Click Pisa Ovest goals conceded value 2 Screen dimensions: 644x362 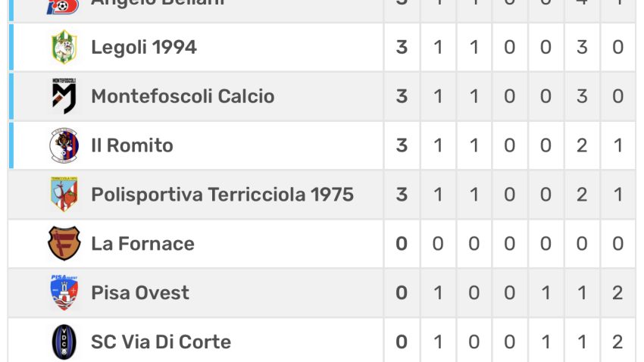(x=617, y=293)
